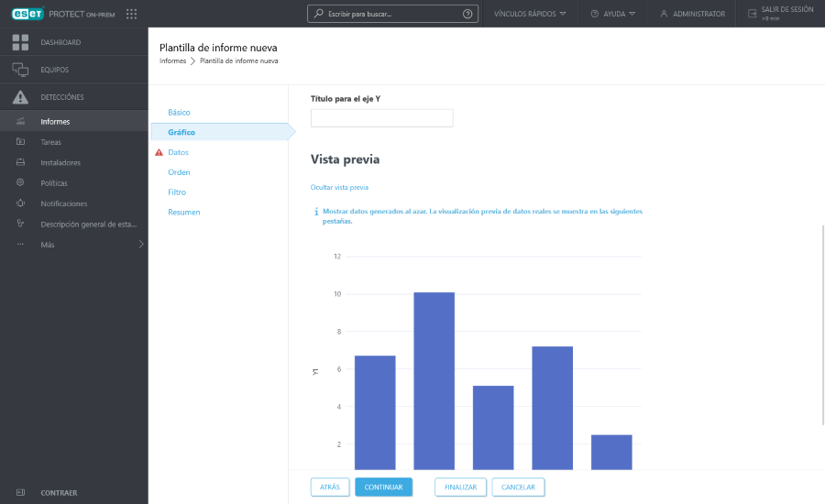This screenshot has width=825, height=504.
Task: Click Ocultar vista previa link
Action: coord(339,187)
